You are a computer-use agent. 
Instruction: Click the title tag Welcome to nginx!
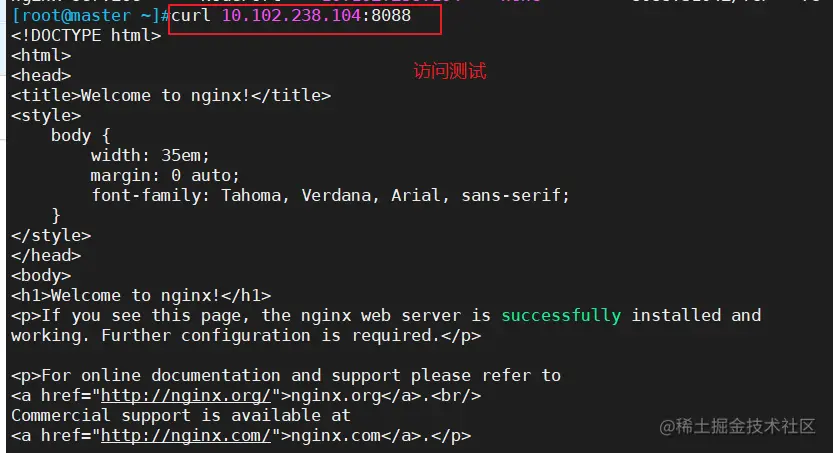point(171,96)
